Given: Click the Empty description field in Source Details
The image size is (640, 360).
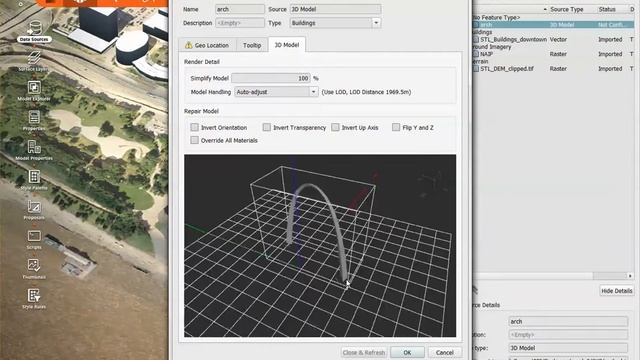Looking at the screenshot, I should [x=568, y=335].
